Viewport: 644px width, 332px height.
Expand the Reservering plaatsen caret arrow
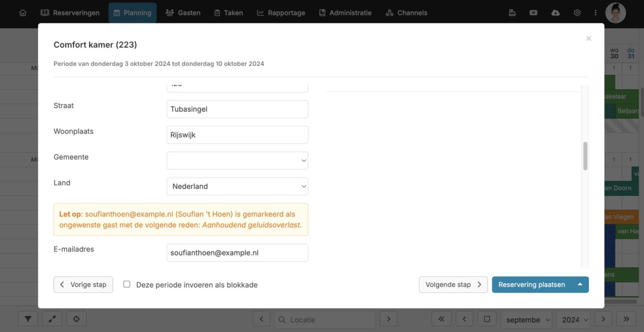(x=580, y=285)
